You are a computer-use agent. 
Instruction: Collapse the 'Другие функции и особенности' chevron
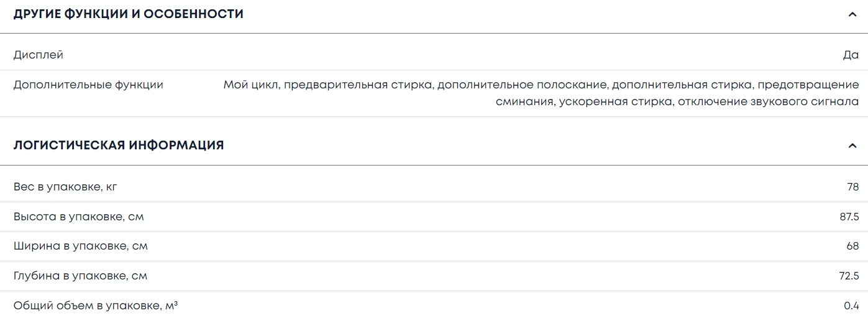tap(852, 14)
